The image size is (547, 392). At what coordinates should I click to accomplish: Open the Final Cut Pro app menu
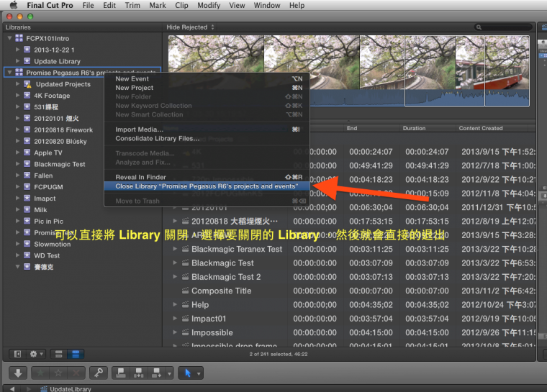click(50, 5)
